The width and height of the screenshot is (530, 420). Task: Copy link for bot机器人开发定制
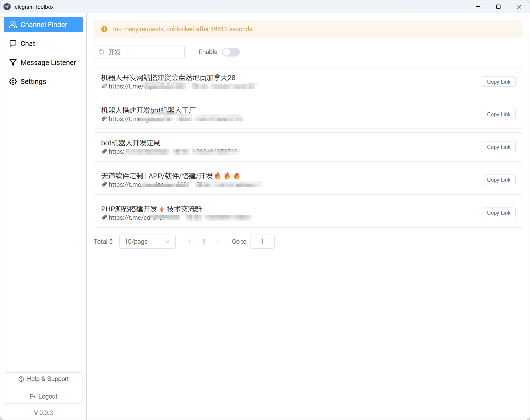pos(498,147)
